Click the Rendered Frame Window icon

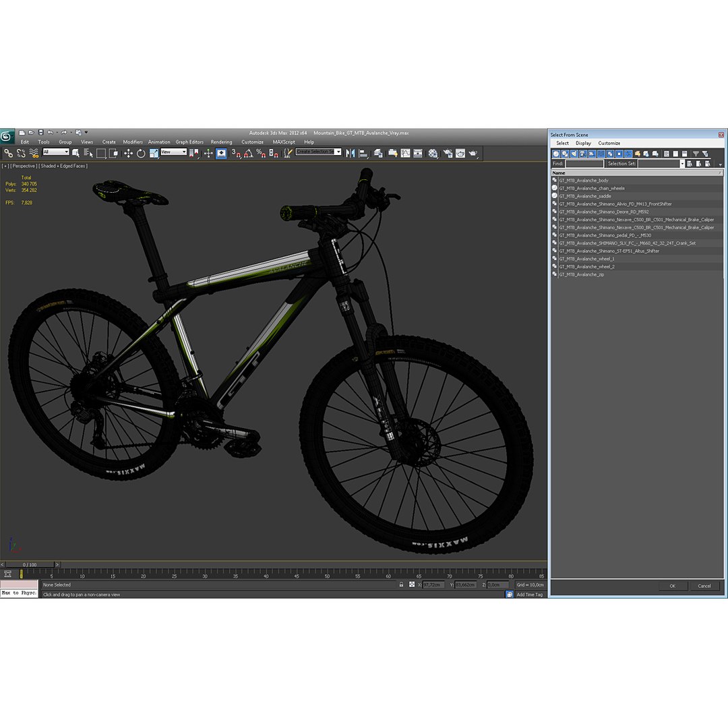click(460, 153)
